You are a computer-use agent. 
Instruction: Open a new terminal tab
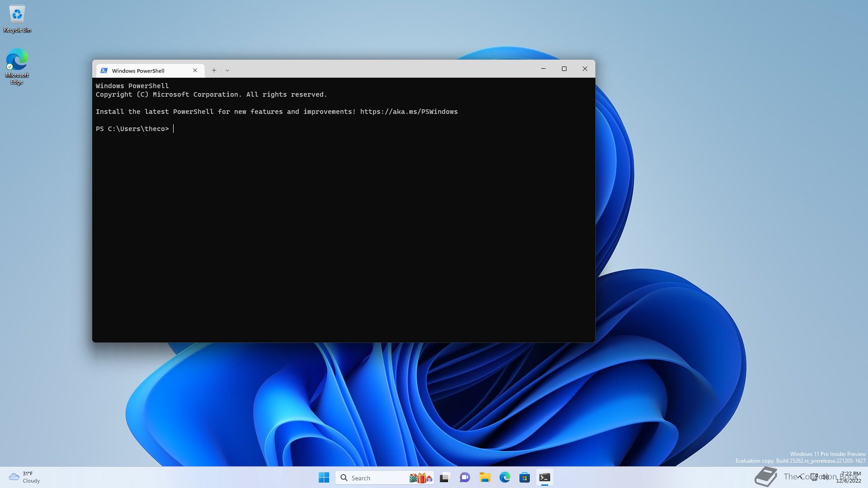(x=214, y=70)
